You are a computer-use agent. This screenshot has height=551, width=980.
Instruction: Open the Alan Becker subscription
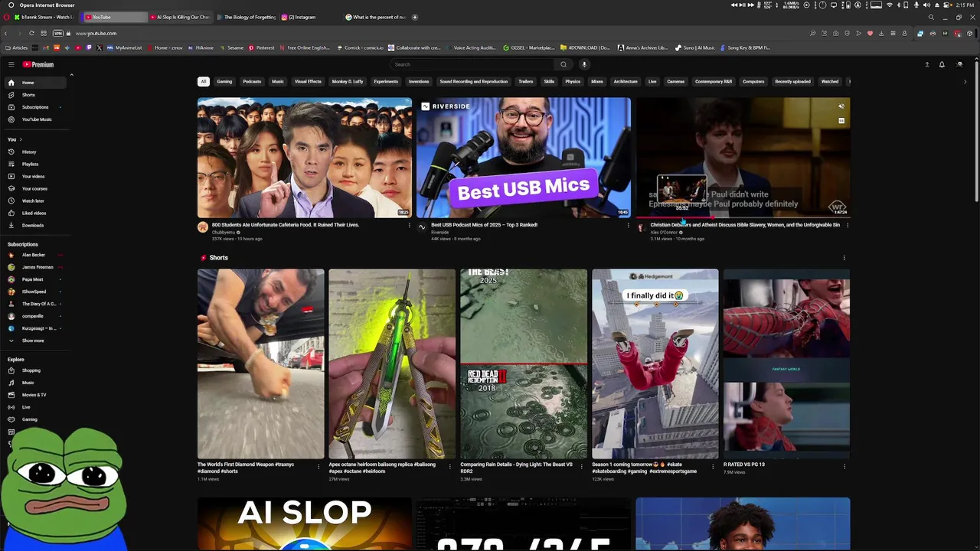(x=34, y=255)
